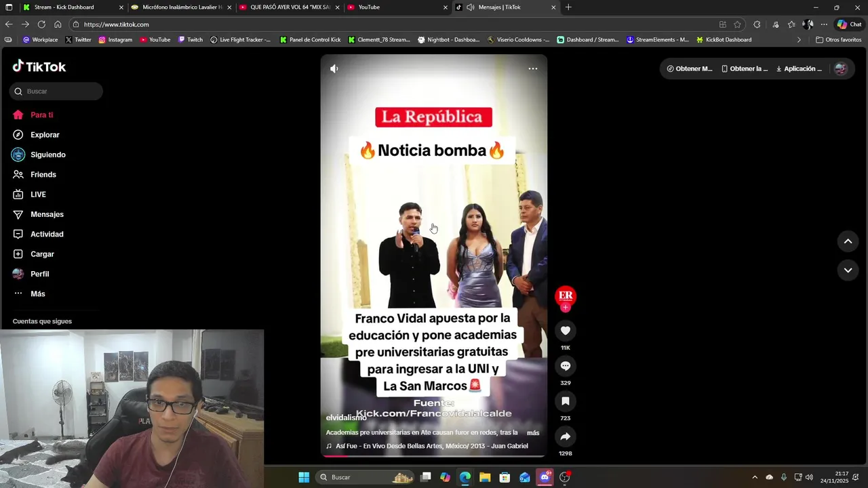This screenshot has width=868, height=488.
Task: Click the TikTok search field Buscar
Action: (x=56, y=91)
